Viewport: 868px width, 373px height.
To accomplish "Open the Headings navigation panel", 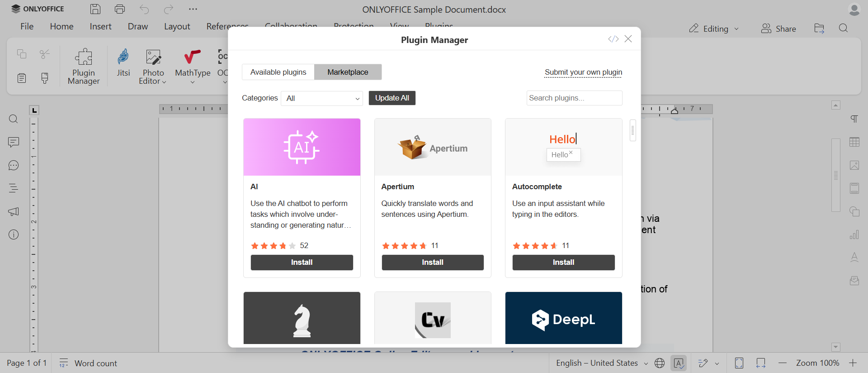I will [14, 188].
